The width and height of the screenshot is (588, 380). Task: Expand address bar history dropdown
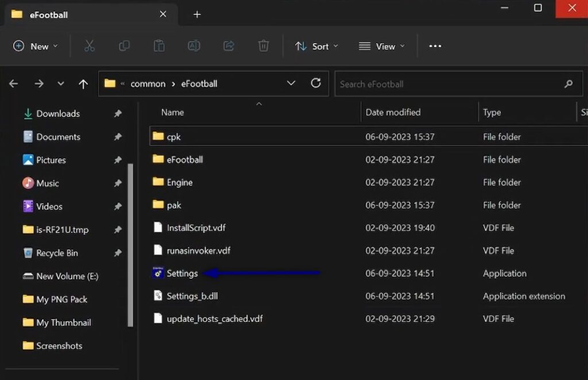(x=291, y=83)
